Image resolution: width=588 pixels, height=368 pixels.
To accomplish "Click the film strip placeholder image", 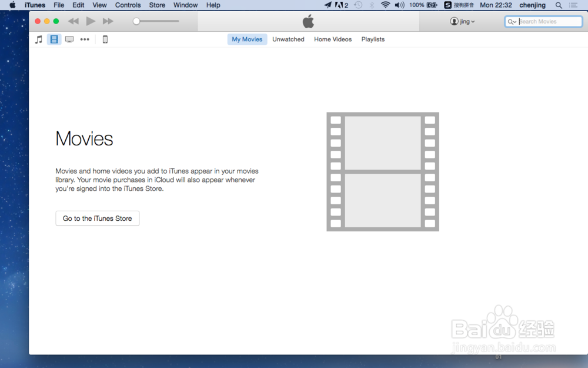I will click(383, 171).
